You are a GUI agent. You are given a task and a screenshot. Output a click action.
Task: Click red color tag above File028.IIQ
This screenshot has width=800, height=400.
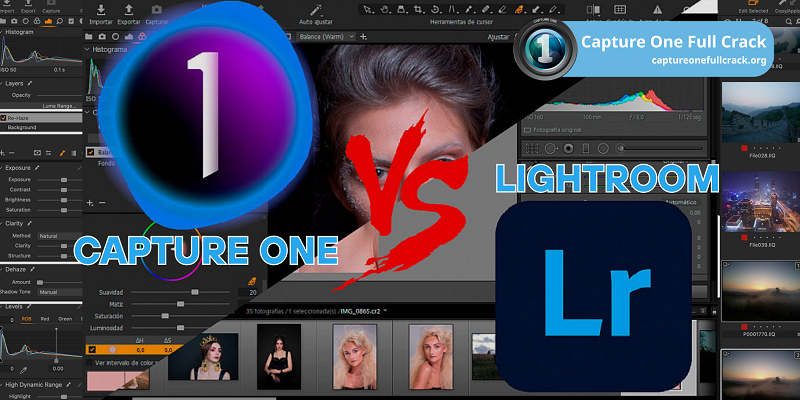tap(744, 148)
